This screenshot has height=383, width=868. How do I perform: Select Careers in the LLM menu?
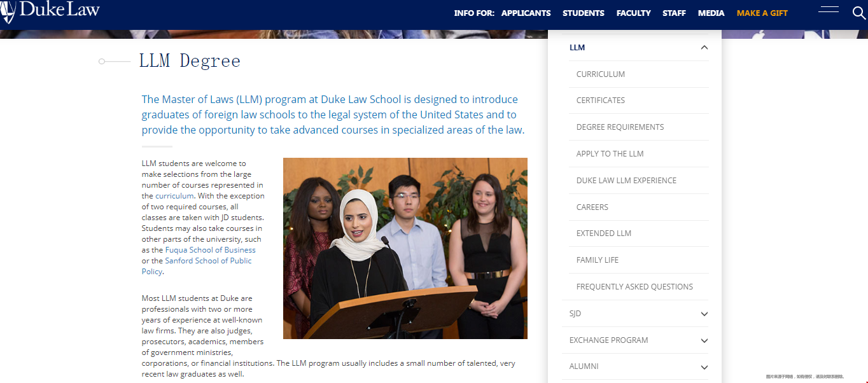[x=592, y=207]
